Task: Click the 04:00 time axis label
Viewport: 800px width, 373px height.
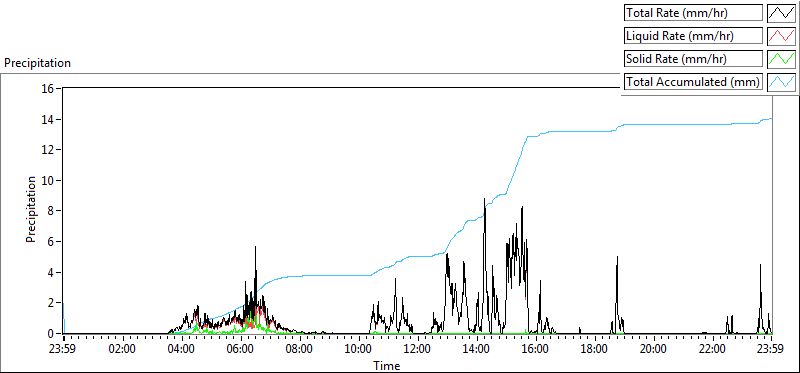Action: pos(182,350)
